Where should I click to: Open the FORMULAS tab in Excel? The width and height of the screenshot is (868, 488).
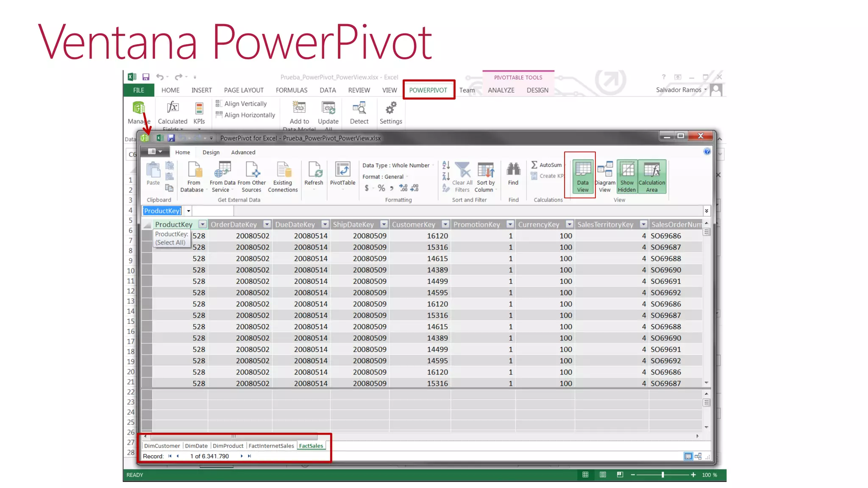[292, 90]
